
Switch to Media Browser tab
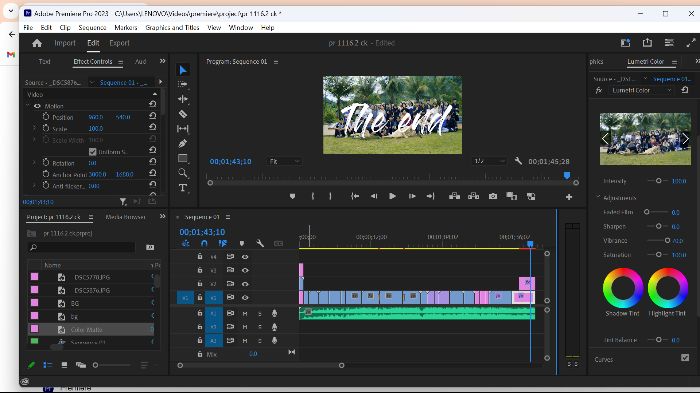[x=125, y=217]
